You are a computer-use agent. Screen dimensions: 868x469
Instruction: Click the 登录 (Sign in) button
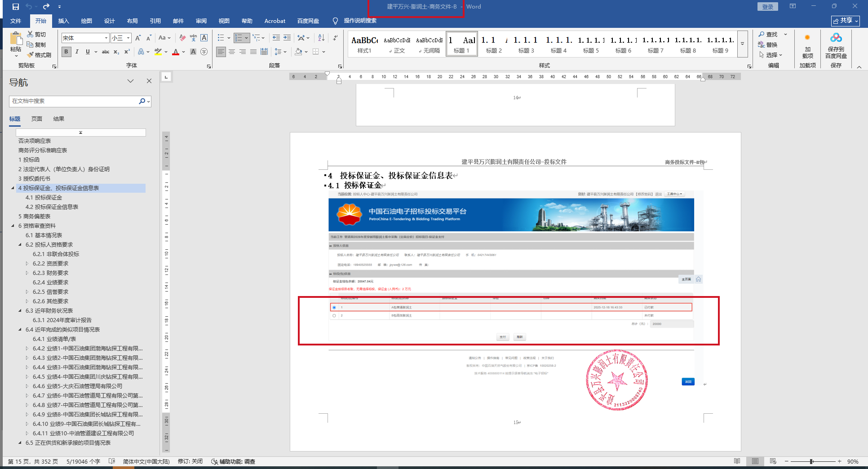(x=768, y=7)
